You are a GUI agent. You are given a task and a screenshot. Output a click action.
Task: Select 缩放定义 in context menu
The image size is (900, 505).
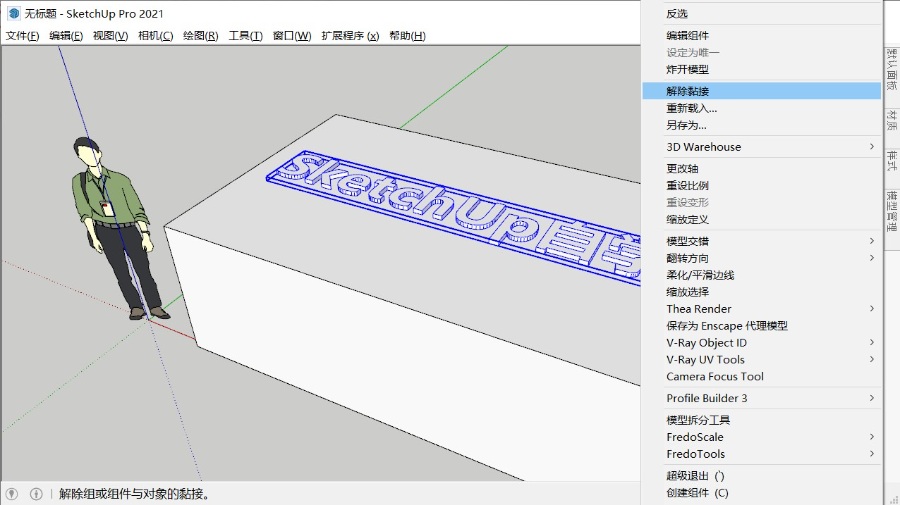click(x=762, y=219)
